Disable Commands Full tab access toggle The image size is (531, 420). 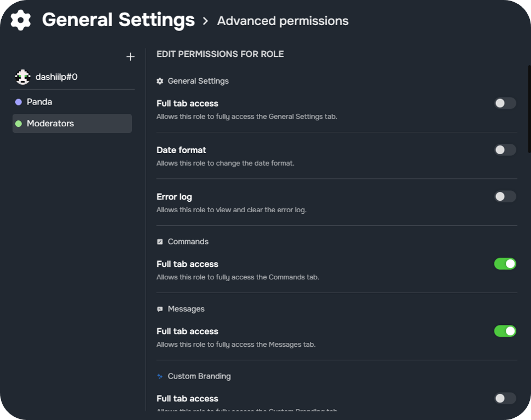pos(505,264)
